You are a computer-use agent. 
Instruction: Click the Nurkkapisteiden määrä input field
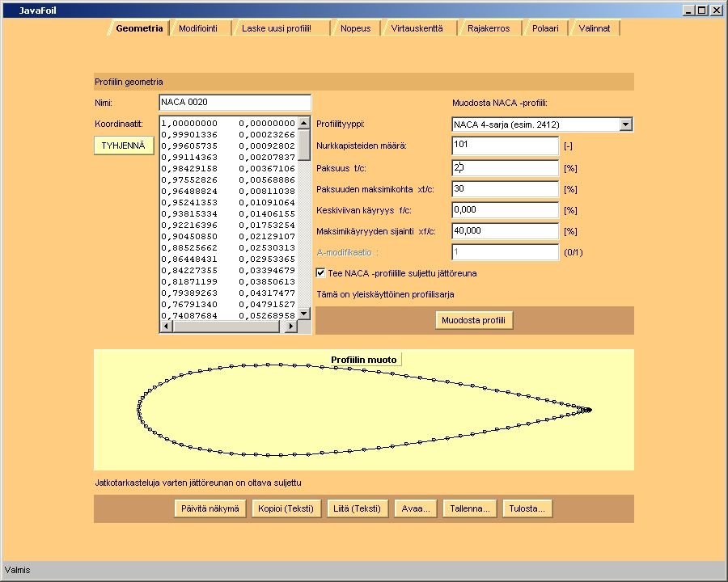pyautogui.click(x=506, y=145)
